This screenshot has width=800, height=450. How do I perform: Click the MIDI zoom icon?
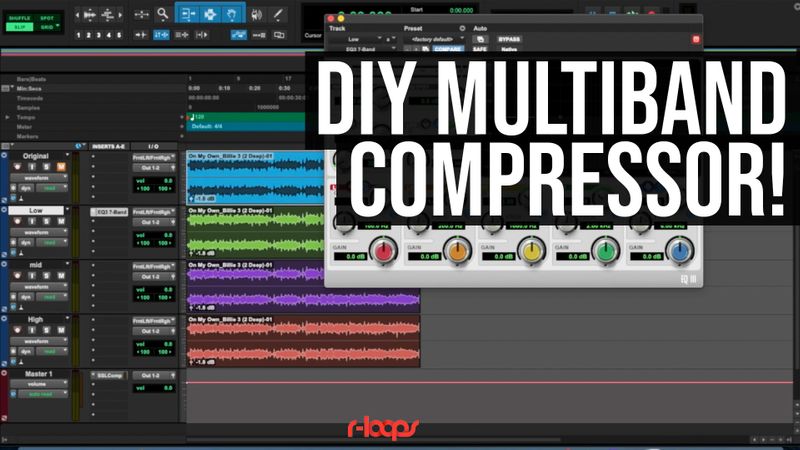click(107, 15)
